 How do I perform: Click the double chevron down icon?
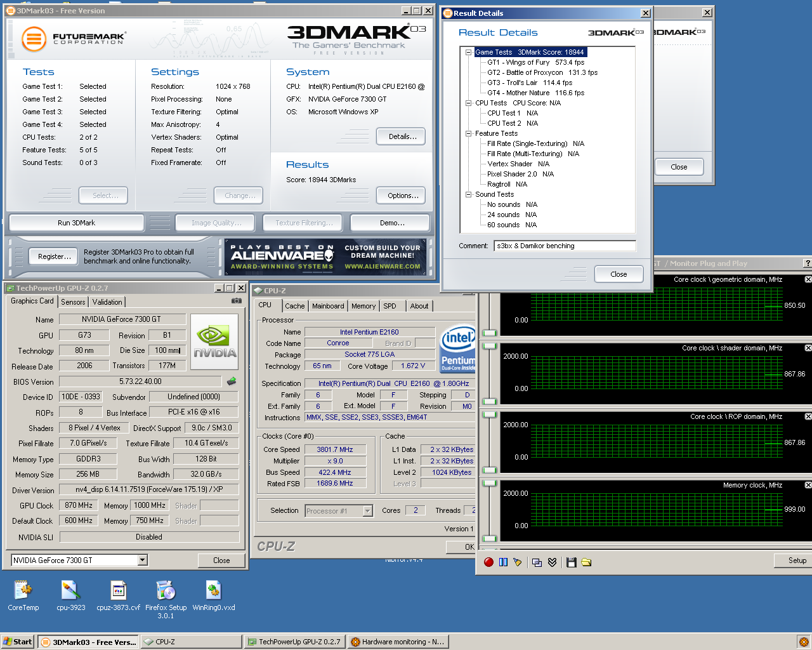[x=552, y=562]
